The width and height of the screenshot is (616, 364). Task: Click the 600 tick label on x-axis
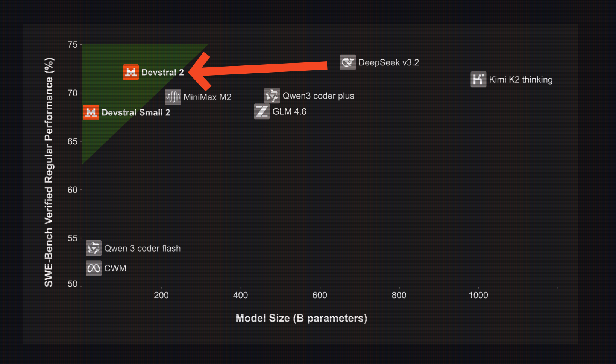(x=320, y=295)
